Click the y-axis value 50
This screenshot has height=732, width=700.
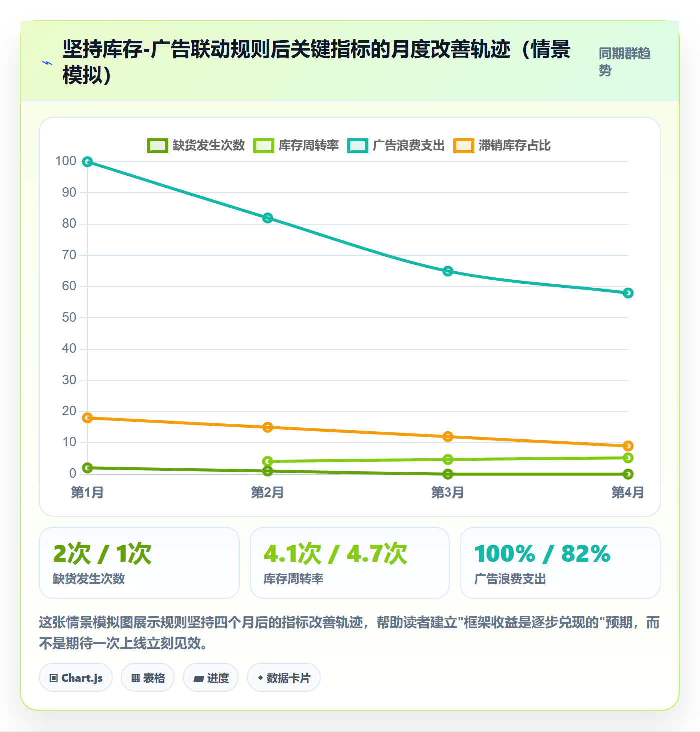click(x=69, y=318)
